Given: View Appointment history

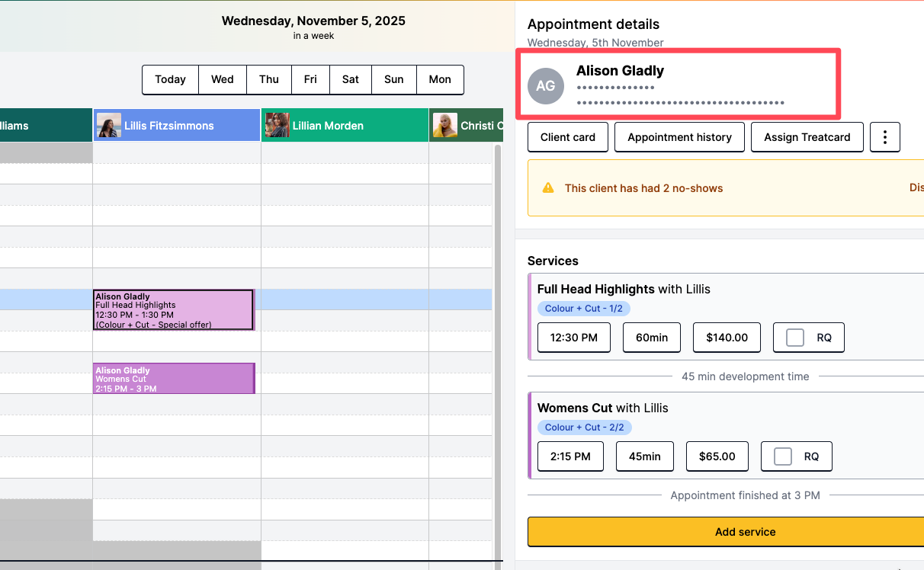Looking at the screenshot, I should [x=679, y=137].
